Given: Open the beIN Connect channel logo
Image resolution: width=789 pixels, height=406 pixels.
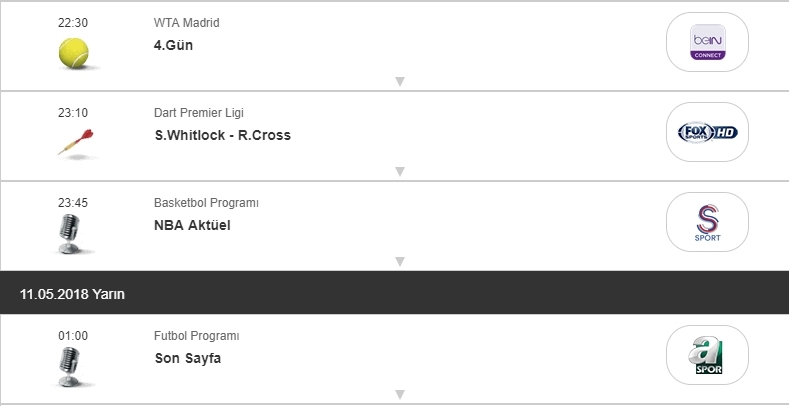Looking at the screenshot, I should pyautogui.click(x=707, y=42).
